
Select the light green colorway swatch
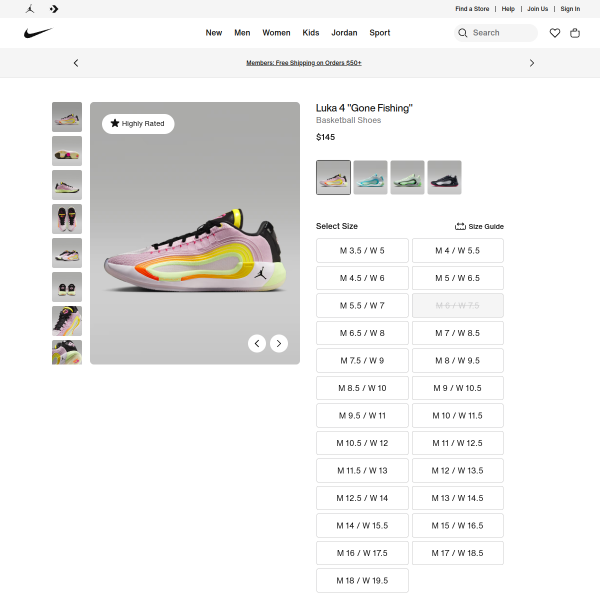tap(408, 178)
